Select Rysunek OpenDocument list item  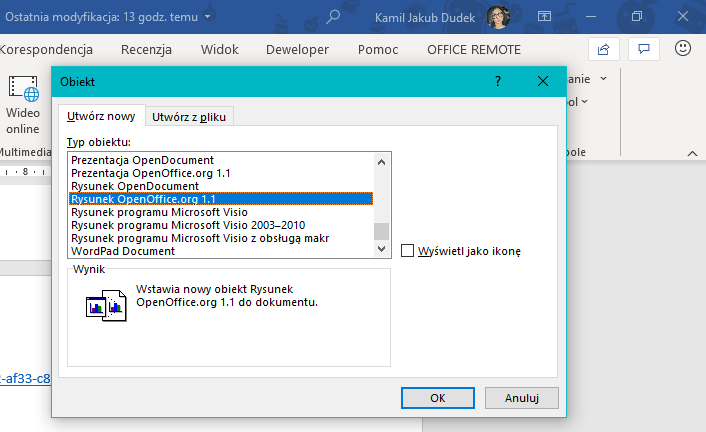221,186
